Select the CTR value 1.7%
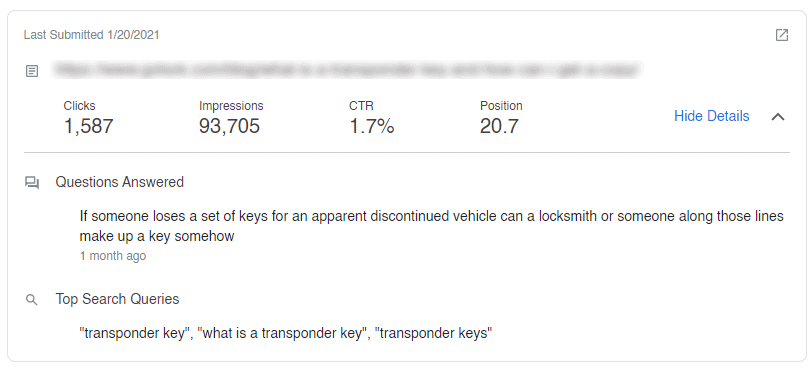812x368 pixels. click(x=372, y=126)
